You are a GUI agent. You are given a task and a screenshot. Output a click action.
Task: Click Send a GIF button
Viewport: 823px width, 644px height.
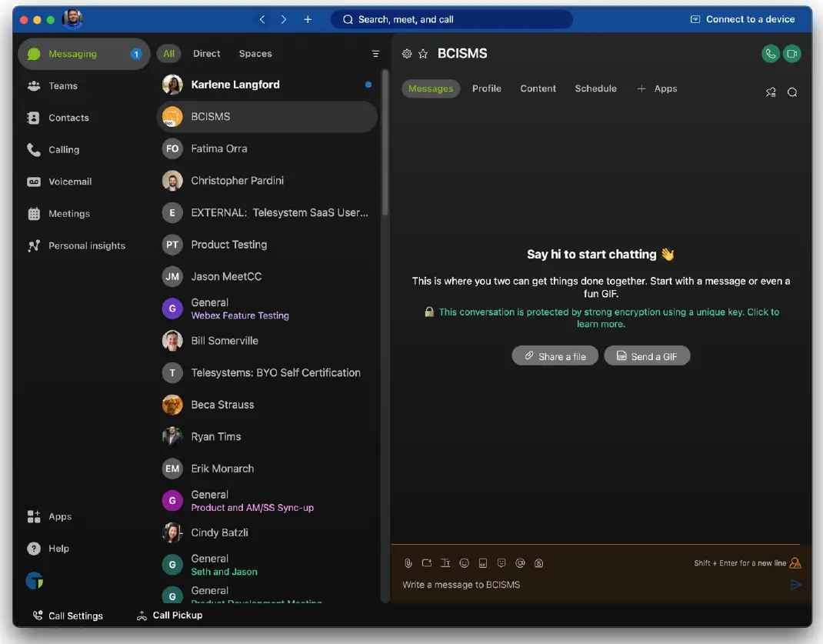click(647, 355)
